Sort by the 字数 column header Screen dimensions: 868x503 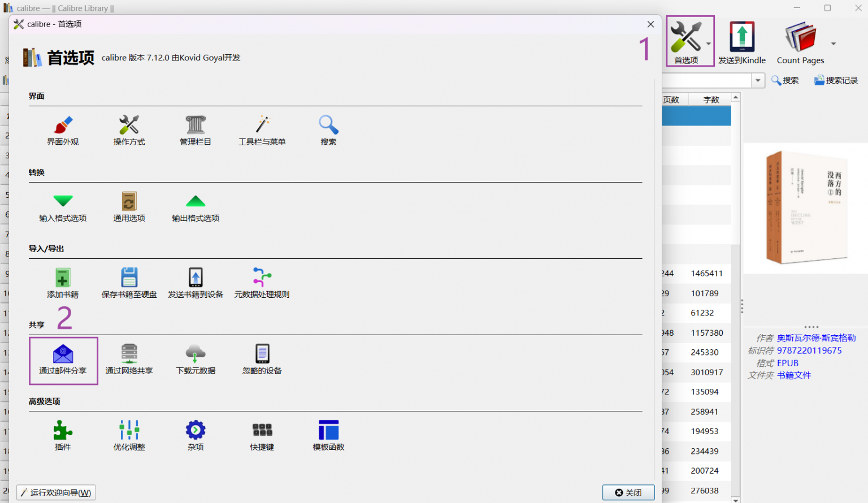[x=711, y=99]
